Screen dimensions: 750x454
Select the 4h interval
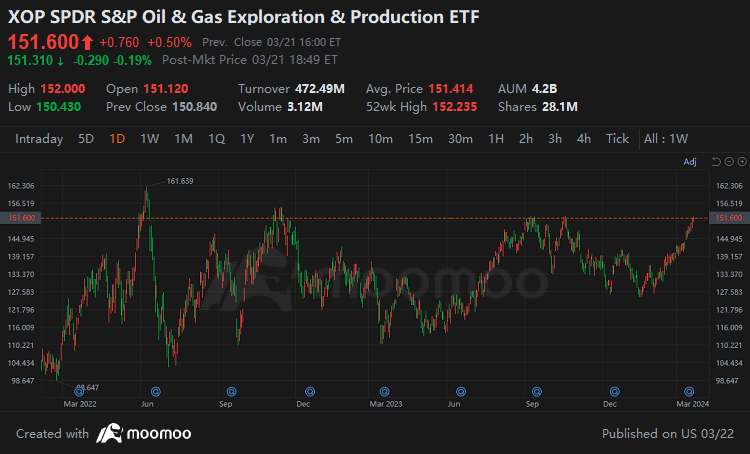584,139
